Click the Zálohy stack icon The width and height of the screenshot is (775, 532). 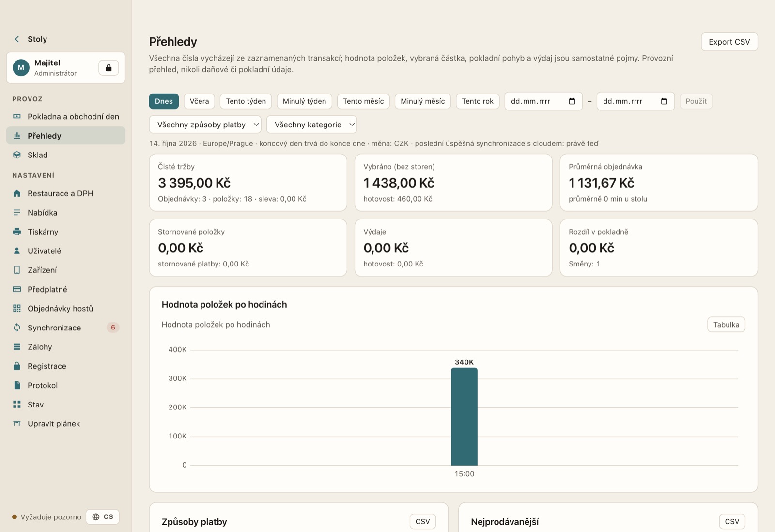tap(17, 347)
